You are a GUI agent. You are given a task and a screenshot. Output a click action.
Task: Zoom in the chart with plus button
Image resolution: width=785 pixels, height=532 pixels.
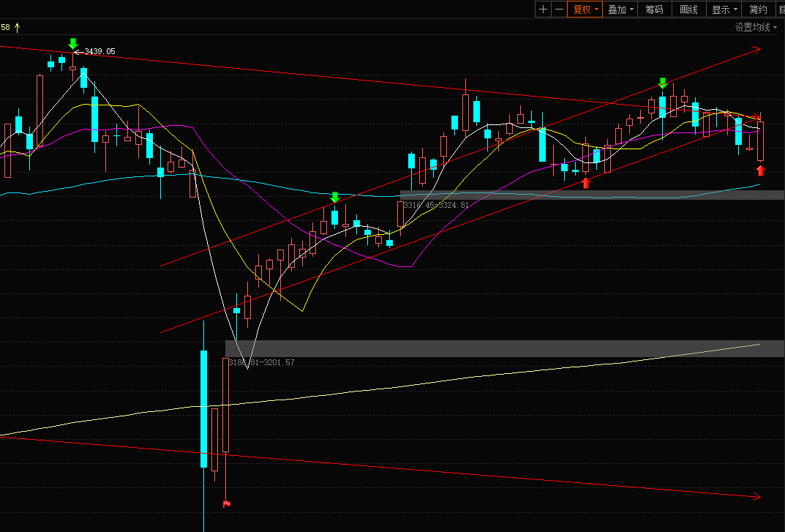pos(543,10)
